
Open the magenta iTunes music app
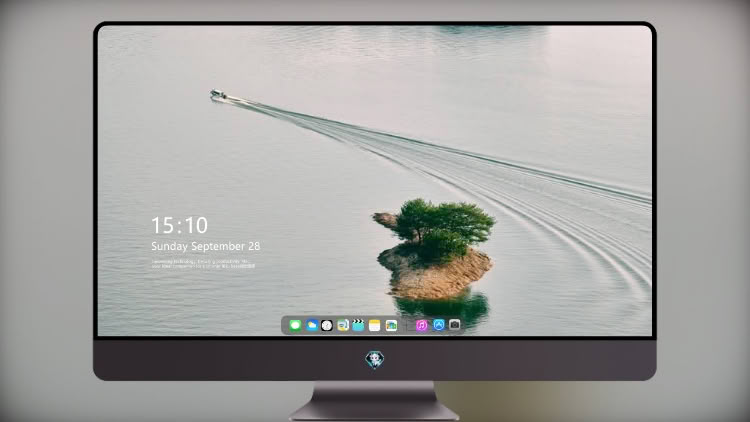pos(421,325)
